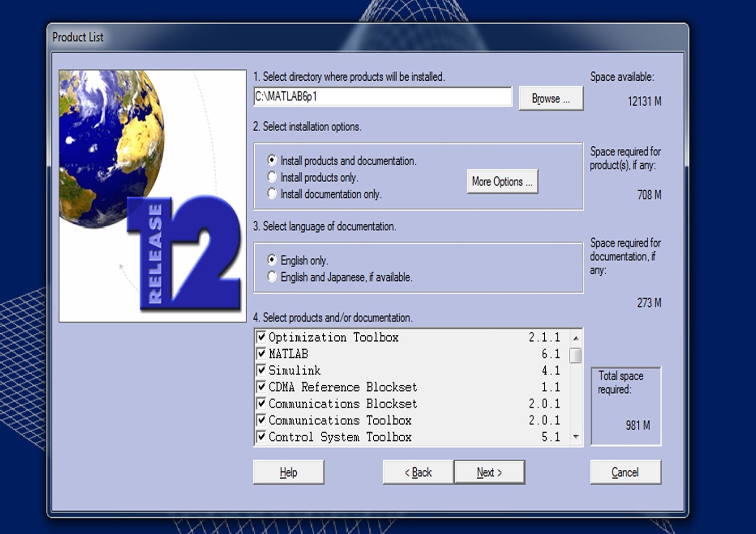Click the product list scrollbar thumb
This screenshot has width=756, height=534.
tap(576, 356)
